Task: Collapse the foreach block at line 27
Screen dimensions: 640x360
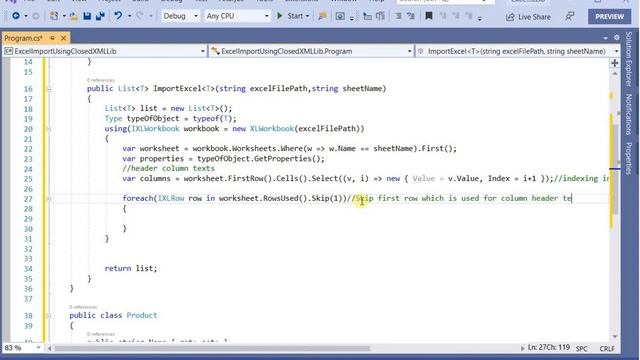Action: (49, 199)
